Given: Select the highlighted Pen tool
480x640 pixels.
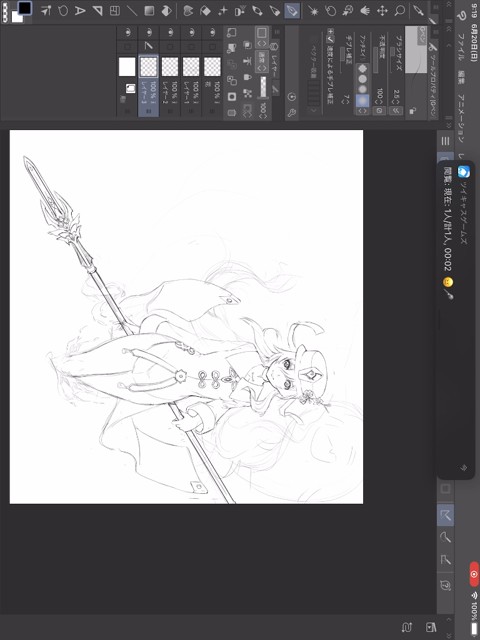Looking at the screenshot, I should [x=292, y=11].
